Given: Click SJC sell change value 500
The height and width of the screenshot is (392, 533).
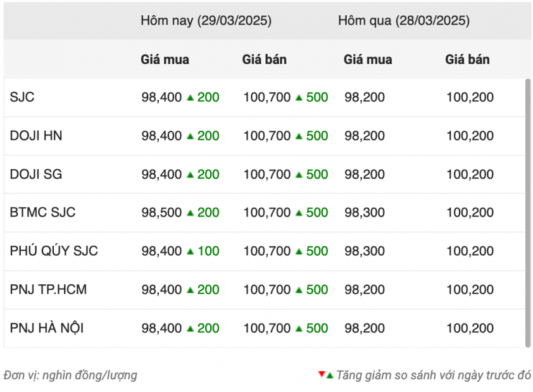Looking at the screenshot, I should click(x=317, y=98).
